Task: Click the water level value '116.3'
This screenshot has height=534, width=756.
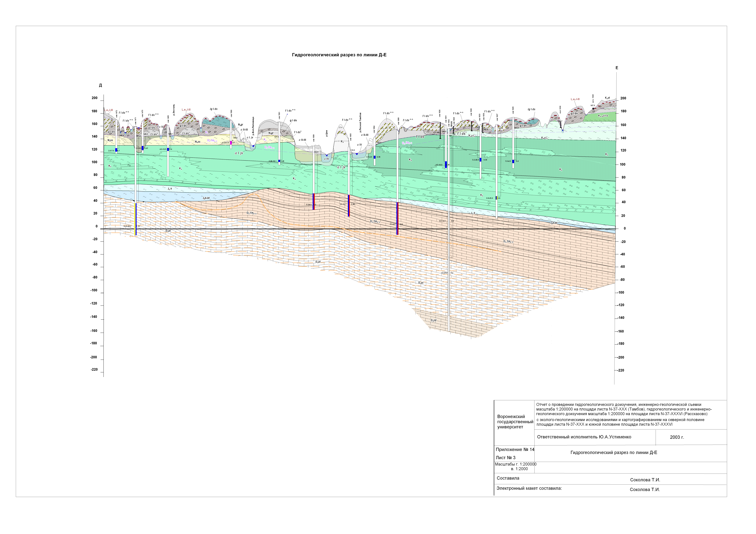Action: pyautogui.click(x=316, y=152)
